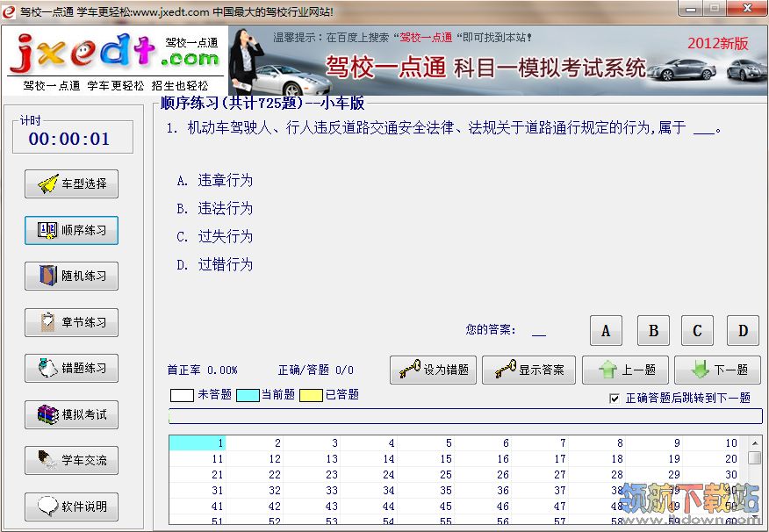Viewport: 769px width, 532px height.
Task: Click the icon on 错题练习 button
Action: coord(48,368)
